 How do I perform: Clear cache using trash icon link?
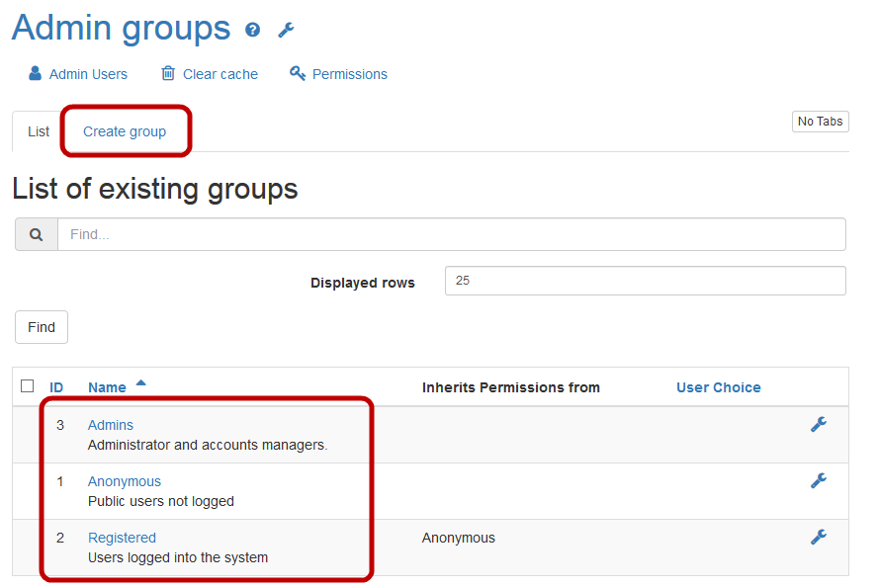pyautogui.click(x=210, y=74)
